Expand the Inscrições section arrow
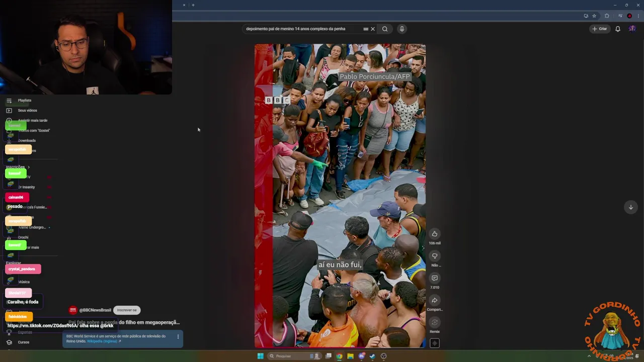Image resolution: width=644 pixels, height=362 pixels. [29, 167]
